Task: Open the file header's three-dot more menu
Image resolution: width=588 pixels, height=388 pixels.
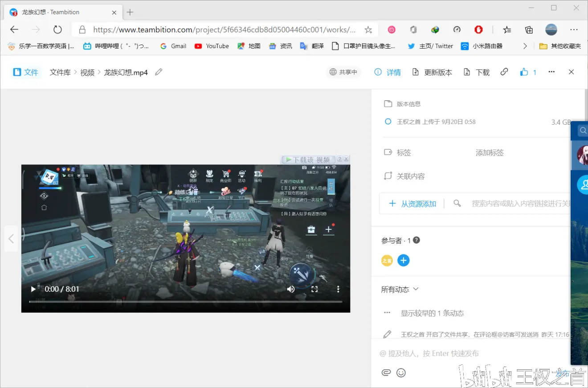Action: click(x=551, y=72)
